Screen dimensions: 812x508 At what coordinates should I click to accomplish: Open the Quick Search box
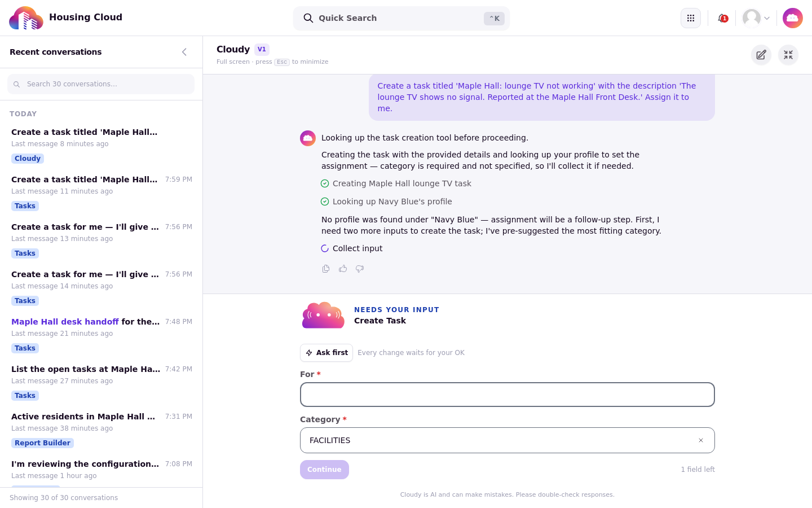401,18
